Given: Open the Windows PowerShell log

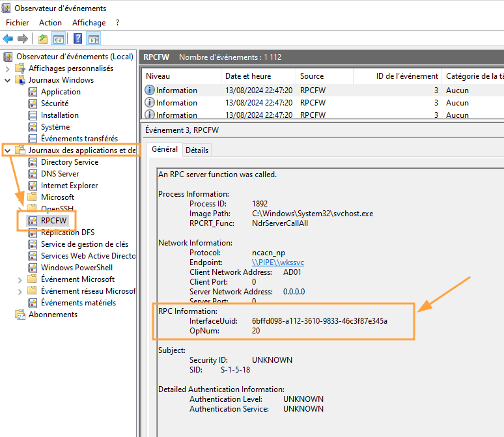Looking at the screenshot, I should pyautogui.click(x=76, y=268).
